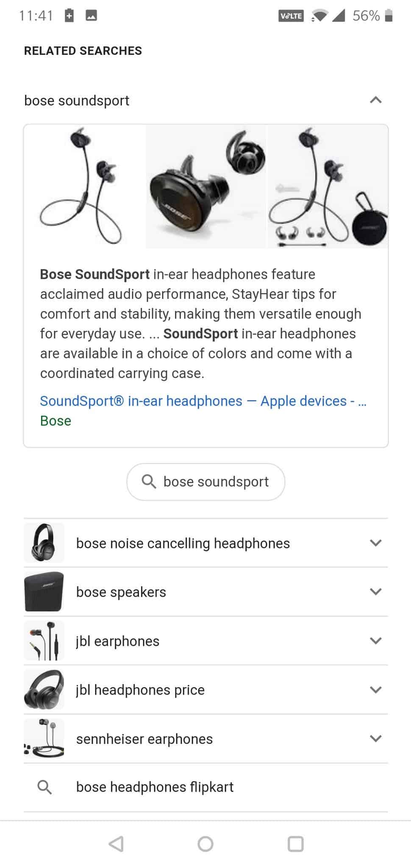Tap search icon in bose soundsport pill
Screen dimensions: 411x868
point(149,481)
